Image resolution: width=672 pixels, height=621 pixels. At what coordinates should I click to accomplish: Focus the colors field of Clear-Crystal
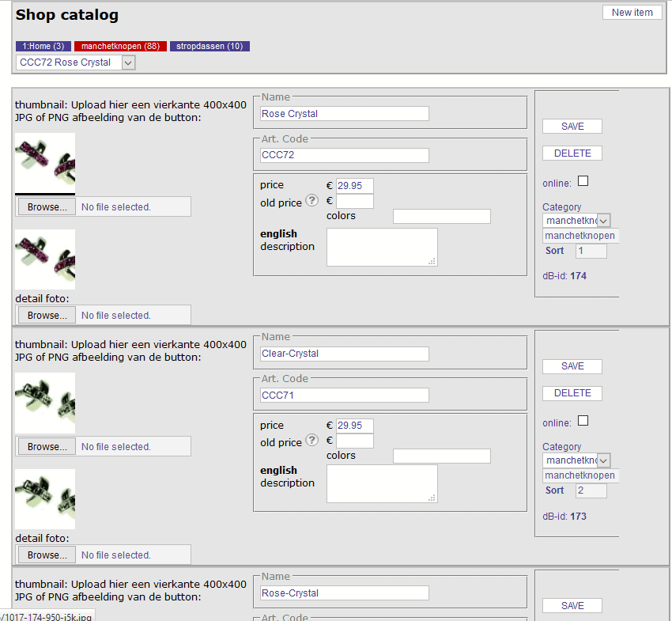pos(442,456)
